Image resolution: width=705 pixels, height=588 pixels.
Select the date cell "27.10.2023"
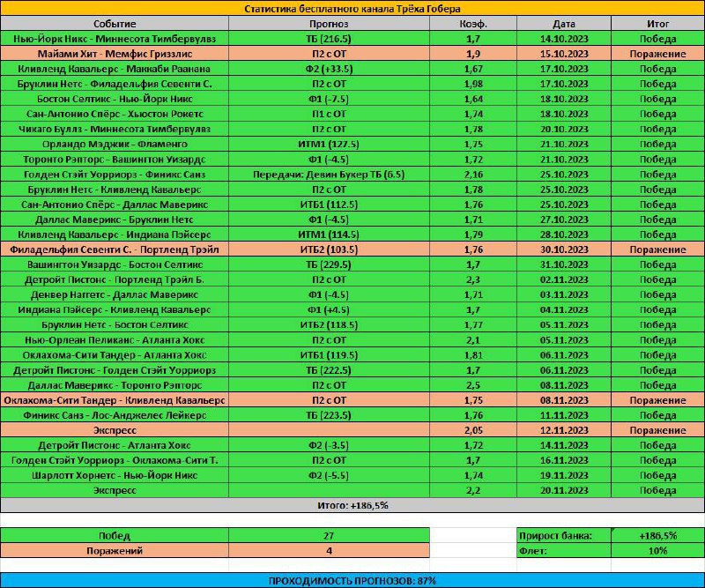(x=564, y=220)
